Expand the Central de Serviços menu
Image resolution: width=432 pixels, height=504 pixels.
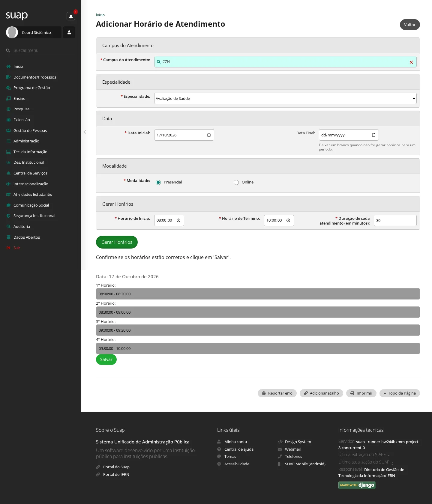coord(30,173)
